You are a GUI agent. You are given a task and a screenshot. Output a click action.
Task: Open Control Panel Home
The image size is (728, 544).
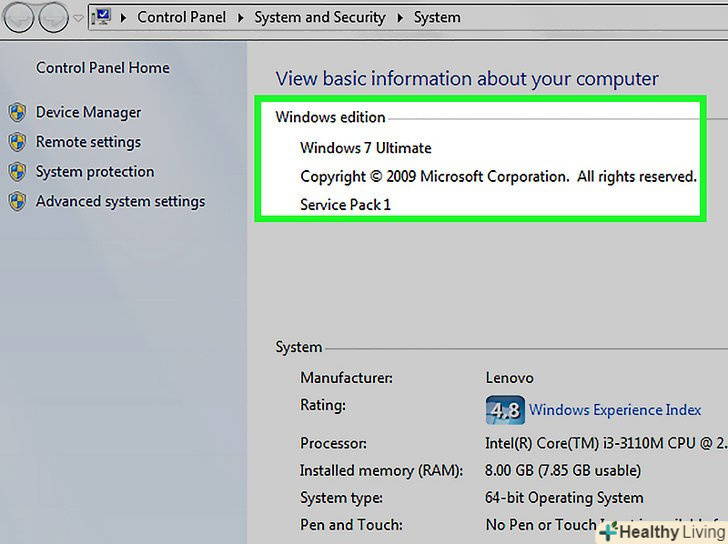click(x=102, y=68)
